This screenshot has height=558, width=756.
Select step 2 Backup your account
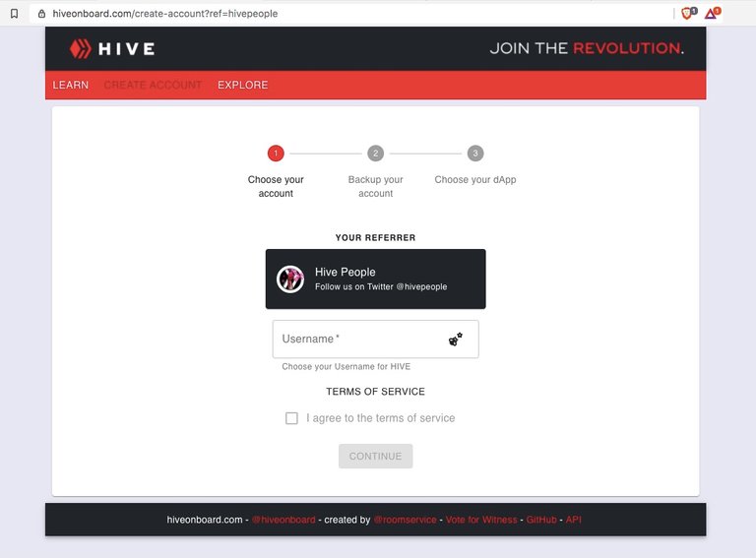[376, 171]
